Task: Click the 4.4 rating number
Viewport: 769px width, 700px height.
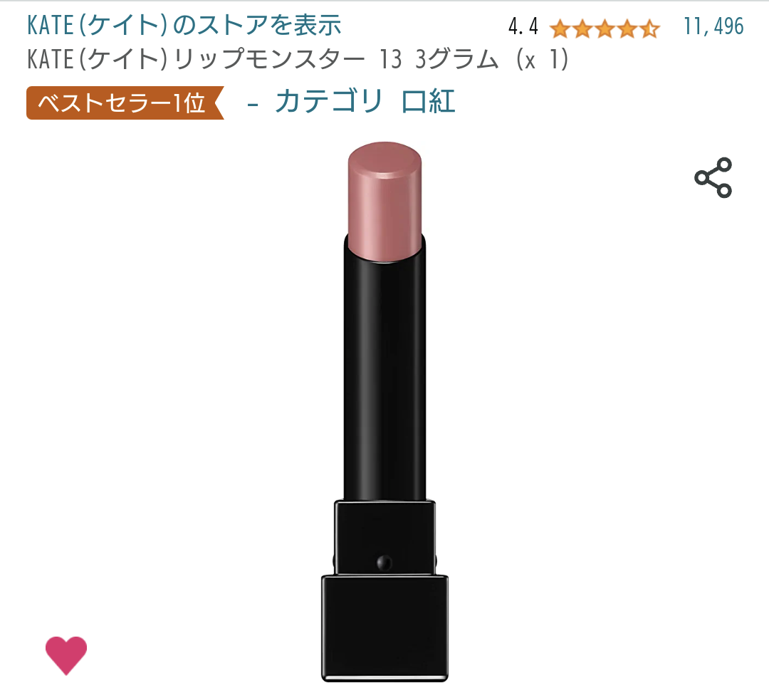Action: tap(523, 27)
